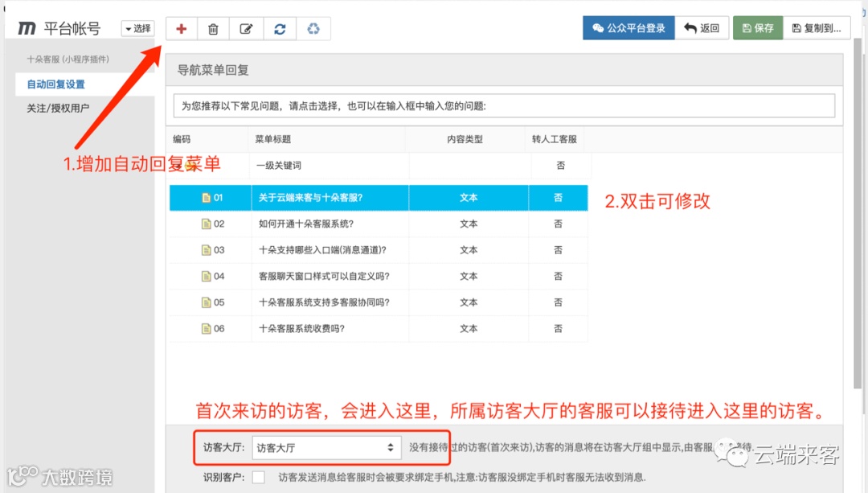Click 文本 content type cell in row 05
The height and width of the screenshot is (493, 868).
(469, 302)
